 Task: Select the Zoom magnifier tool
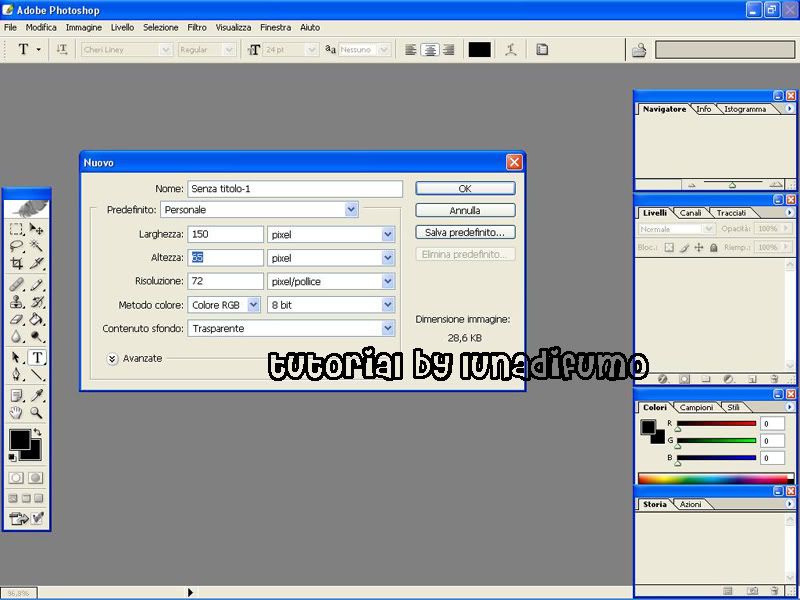[x=36, y=412]
